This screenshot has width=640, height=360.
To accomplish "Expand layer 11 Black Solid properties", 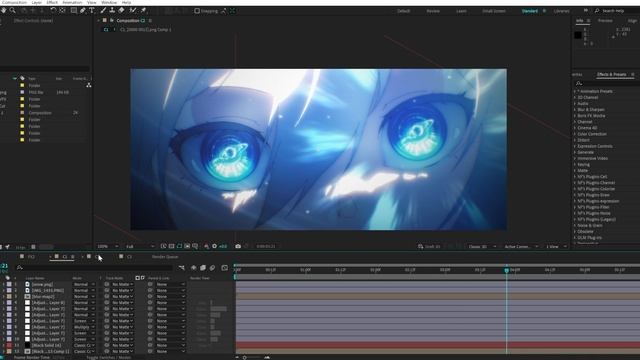I will pos(4,345).
